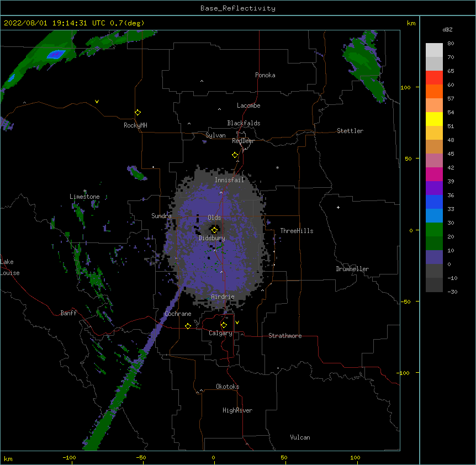
Task: Select the Strathmore label
Action: click(285, 336)
